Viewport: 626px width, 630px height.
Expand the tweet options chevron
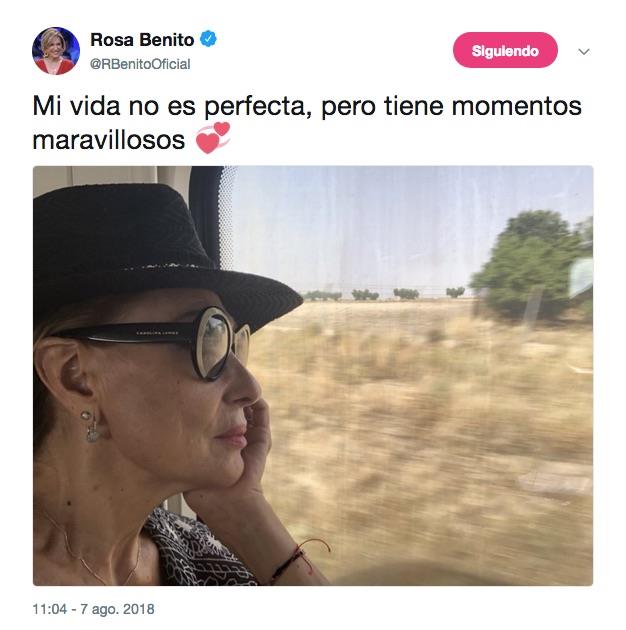583,51
